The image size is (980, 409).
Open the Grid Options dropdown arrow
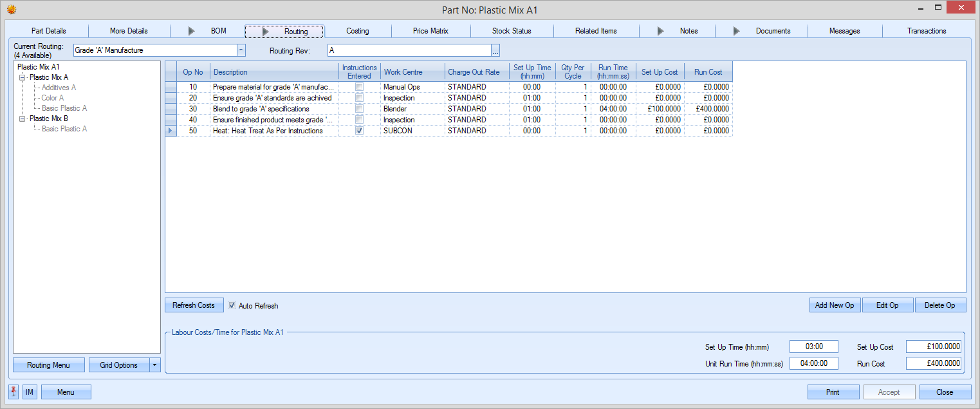pos(154,365)
